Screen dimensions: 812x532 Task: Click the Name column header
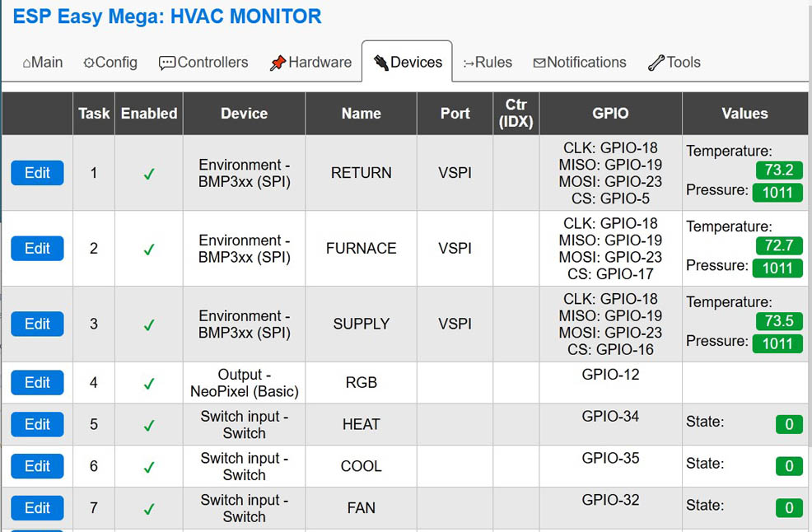coord(361,114)
